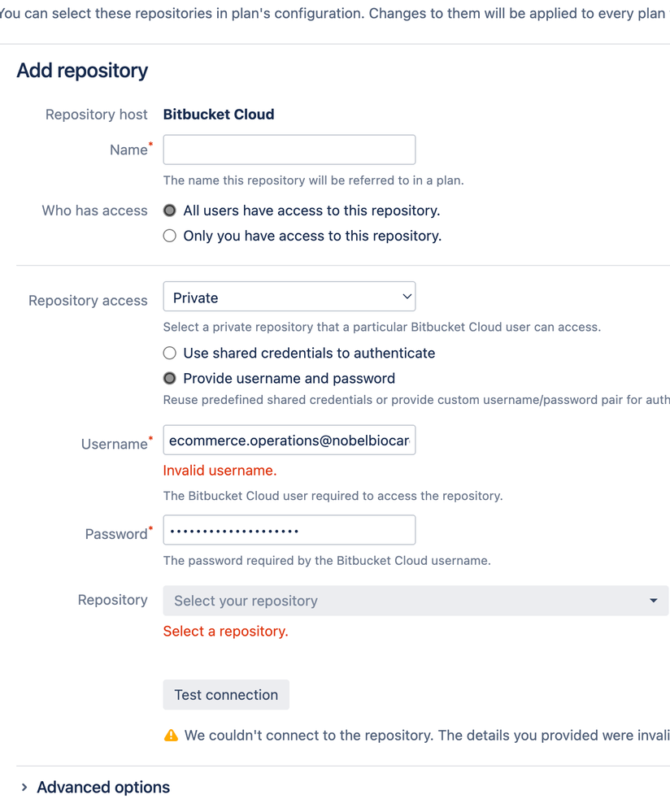
Task: Click 'Reuse predefined shared credentials' description text
Action: (416, 400)
